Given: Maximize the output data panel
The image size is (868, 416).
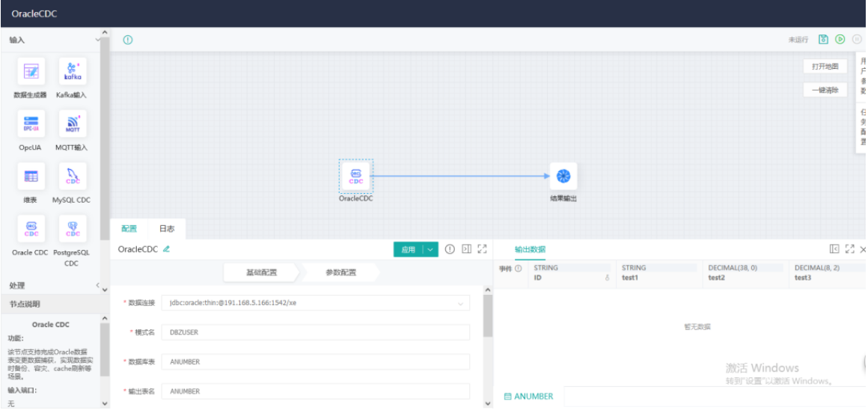Looking at the screenshot, I should [849, 249].
